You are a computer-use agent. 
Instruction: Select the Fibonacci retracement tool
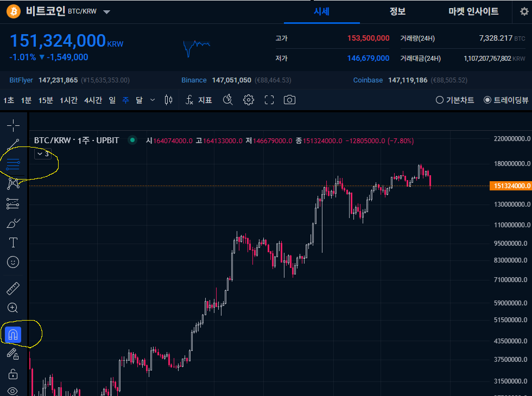[13, 164]
